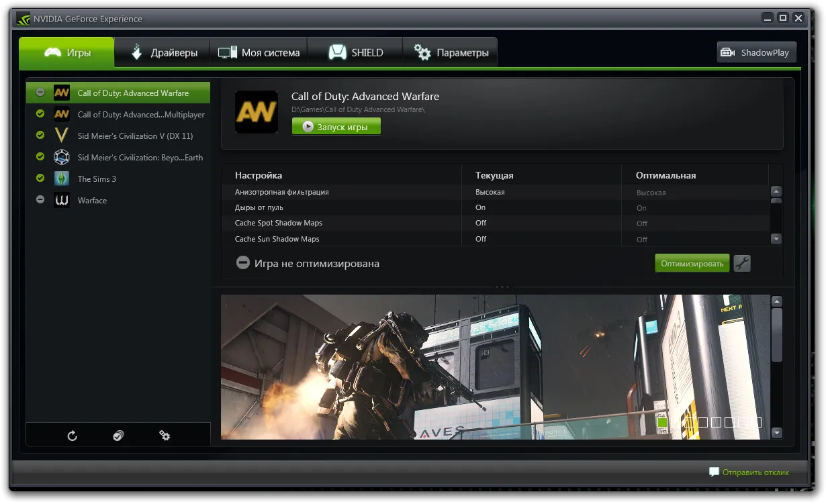
Task: Switch to the Драйверы tab
Action: tap(162, 52)
